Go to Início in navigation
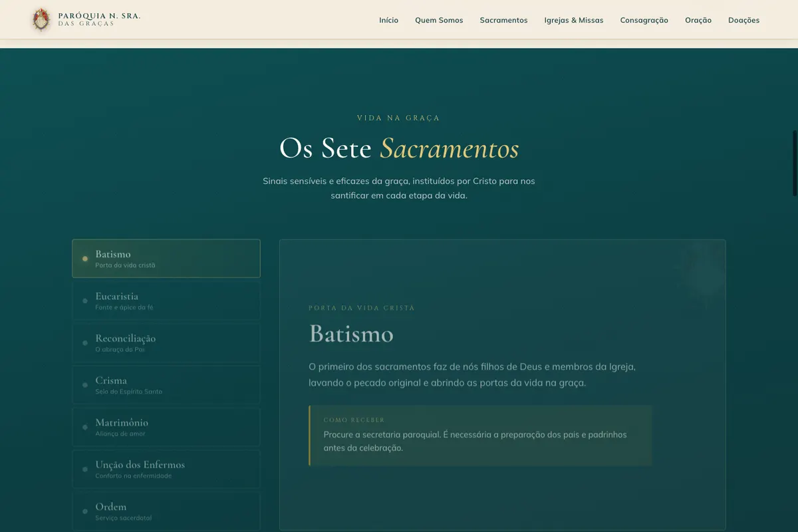The height and width of the screenshot is (532, 798). [x=388, y=20]
